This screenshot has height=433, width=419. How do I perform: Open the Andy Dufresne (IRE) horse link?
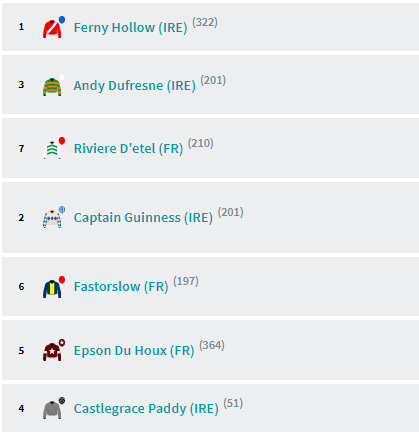coord(134,86)
